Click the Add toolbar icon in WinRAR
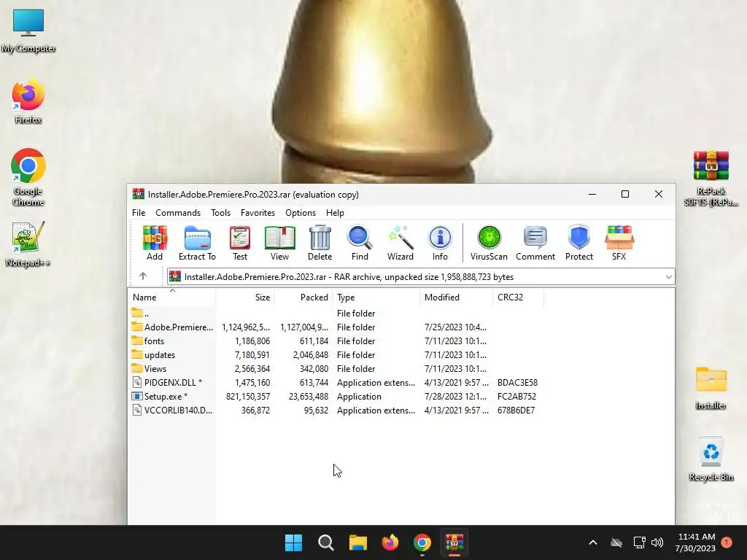The image size is (747, 560). [x=155, y=243]
